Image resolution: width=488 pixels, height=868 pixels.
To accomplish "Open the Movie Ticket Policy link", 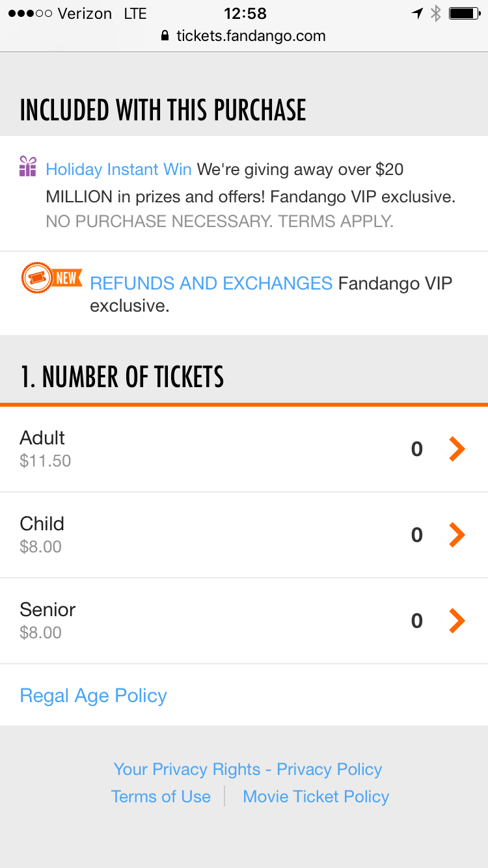I will [316, 796].
